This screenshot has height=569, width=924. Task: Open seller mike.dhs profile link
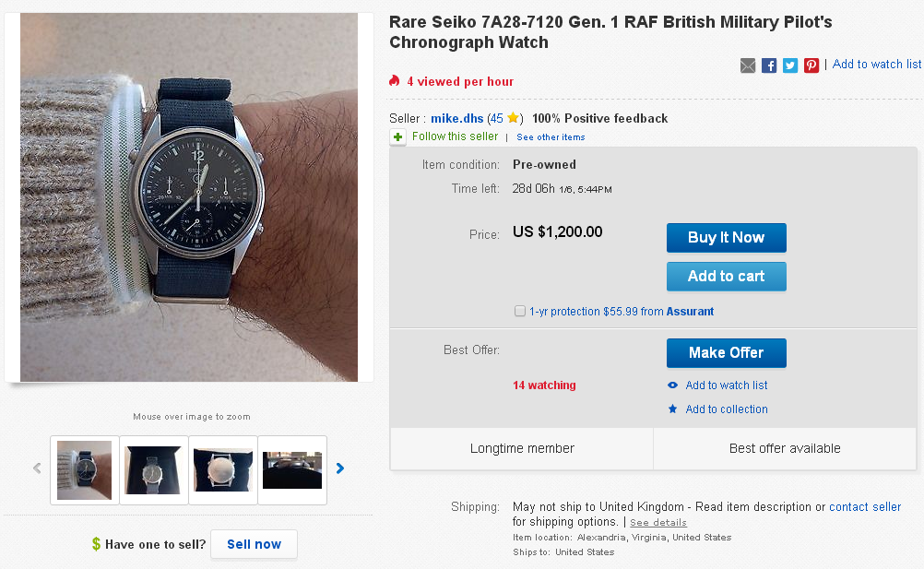coord(456,118)
